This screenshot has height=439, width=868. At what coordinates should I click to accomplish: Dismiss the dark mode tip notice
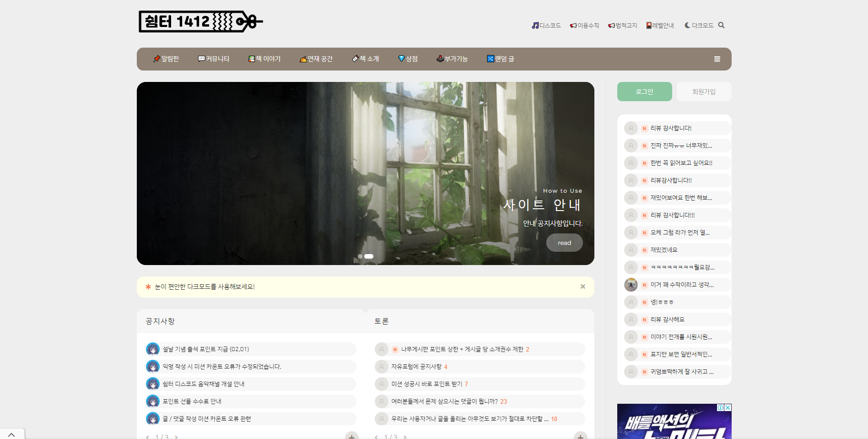[x=582, y=287]
